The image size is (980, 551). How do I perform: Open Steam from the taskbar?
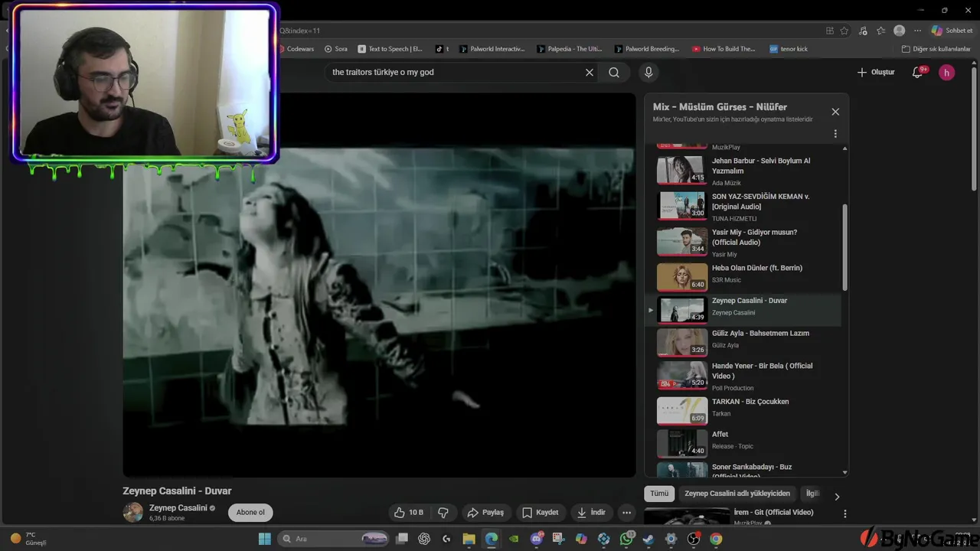(x=648, y=539)
